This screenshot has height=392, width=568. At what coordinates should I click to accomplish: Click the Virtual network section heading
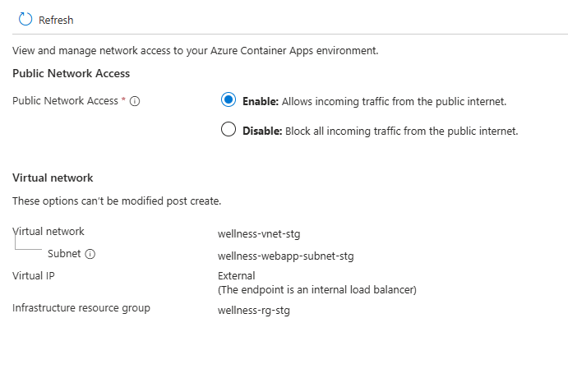click(x=53, y=178)
